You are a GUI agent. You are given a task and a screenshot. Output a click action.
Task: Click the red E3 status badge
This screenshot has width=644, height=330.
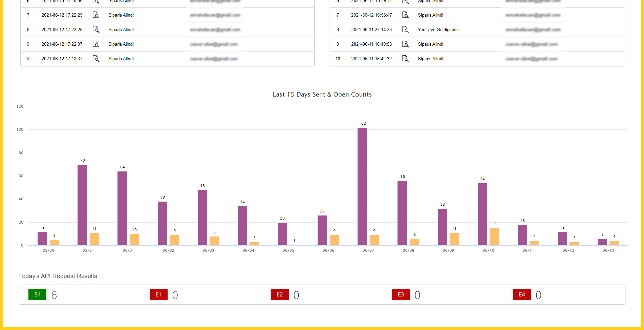[x=401, y=294]
